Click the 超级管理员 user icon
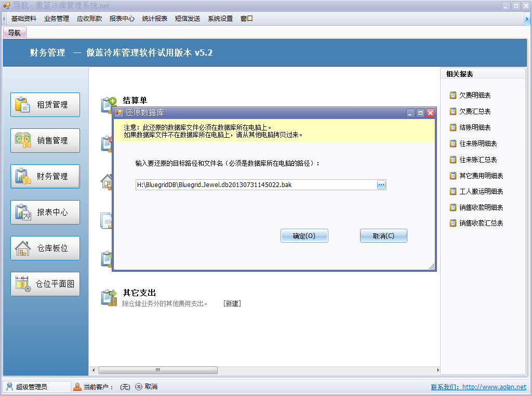532x396 pixels. (x=9, y=387)
